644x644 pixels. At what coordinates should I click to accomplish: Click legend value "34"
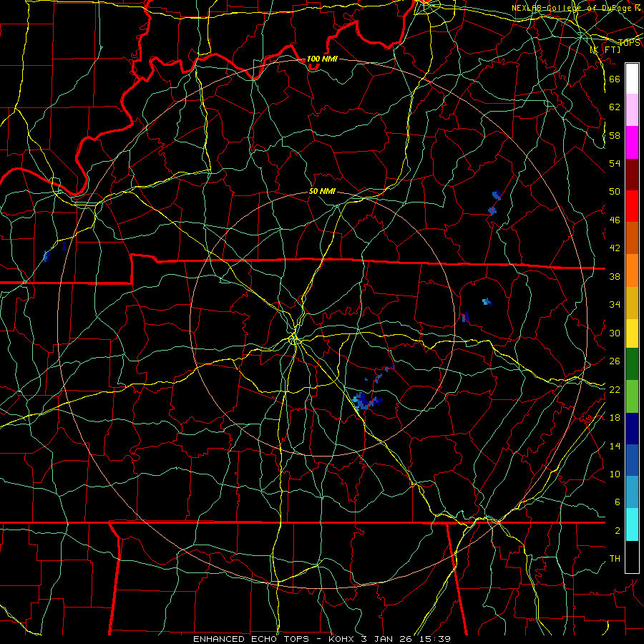pos(615,304)
